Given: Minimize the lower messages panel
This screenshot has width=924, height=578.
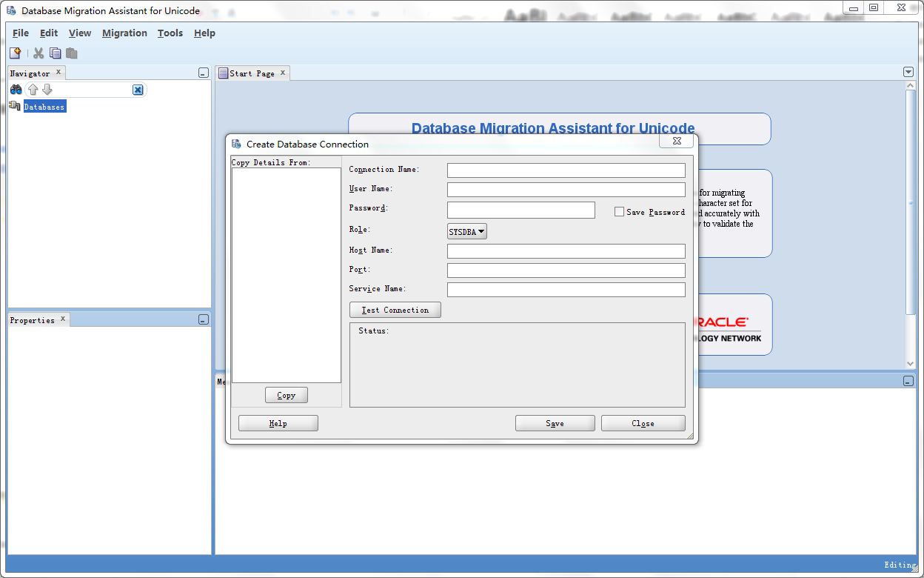Looking at the screenshot, I should [908, 380].
